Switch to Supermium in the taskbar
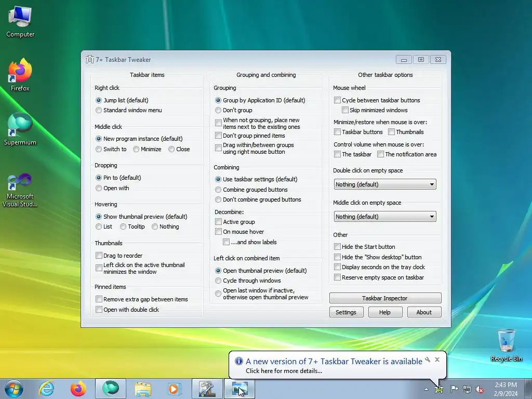Screen dimensions: 532x399 pos(111,389)
